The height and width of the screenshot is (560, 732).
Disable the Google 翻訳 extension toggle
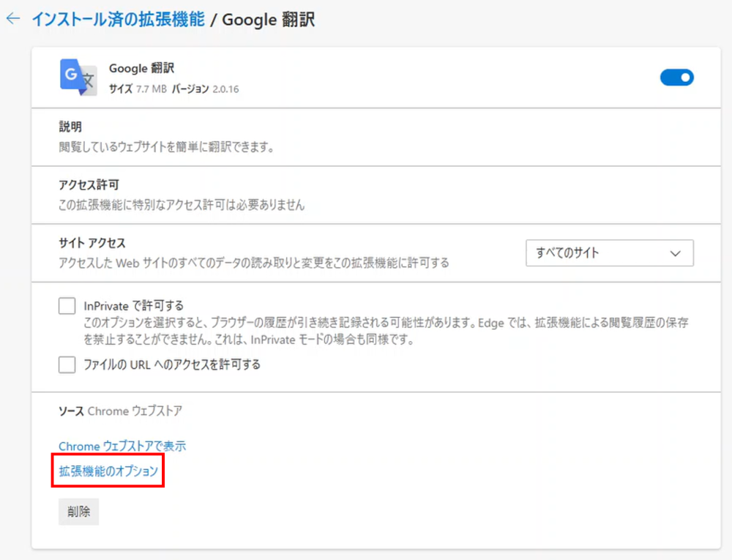pyautogui.click(x=676, y=77)
